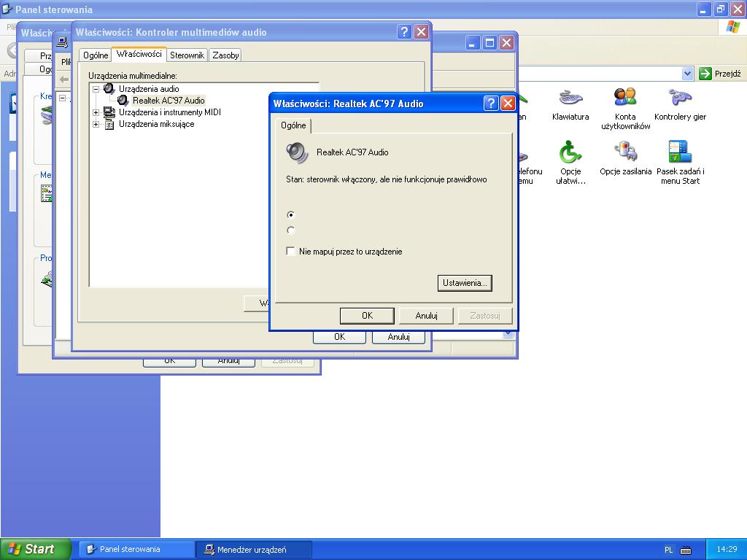Click the Przejdź go button
Screen dimensions: 747x560
click(x=720, y=74)
